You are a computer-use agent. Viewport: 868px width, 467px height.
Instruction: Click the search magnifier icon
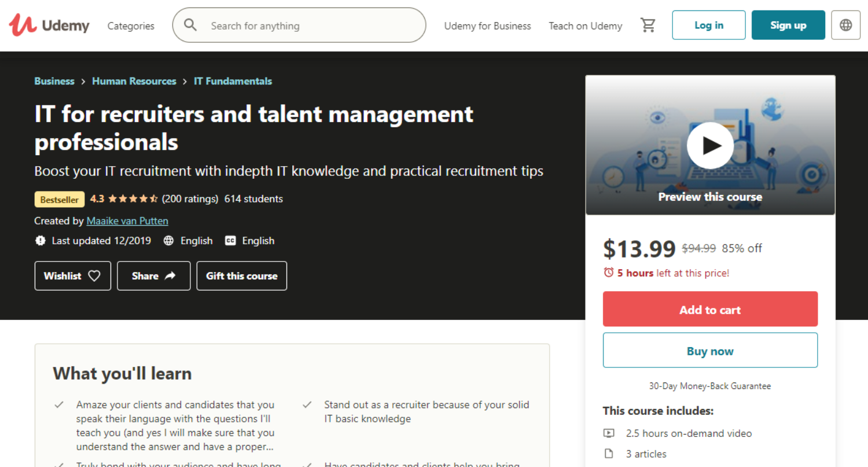pyautogui.click(x=190, y=25)
